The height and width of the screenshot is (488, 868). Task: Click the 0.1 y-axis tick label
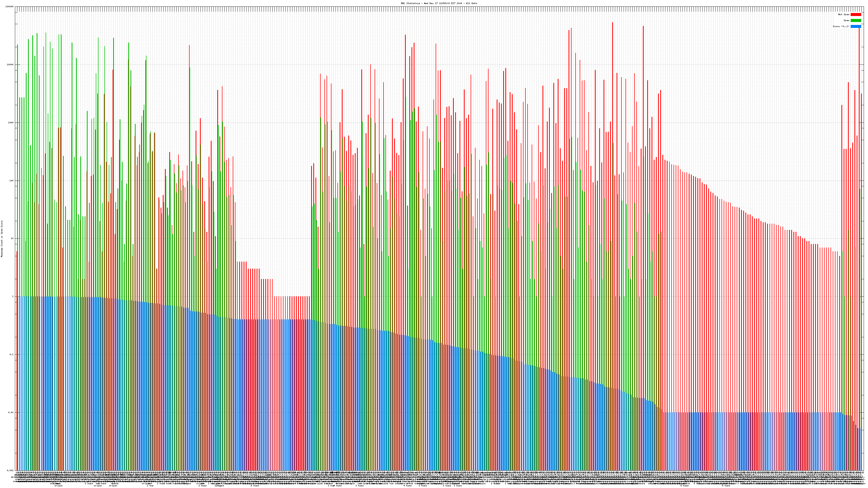[12, 354]
